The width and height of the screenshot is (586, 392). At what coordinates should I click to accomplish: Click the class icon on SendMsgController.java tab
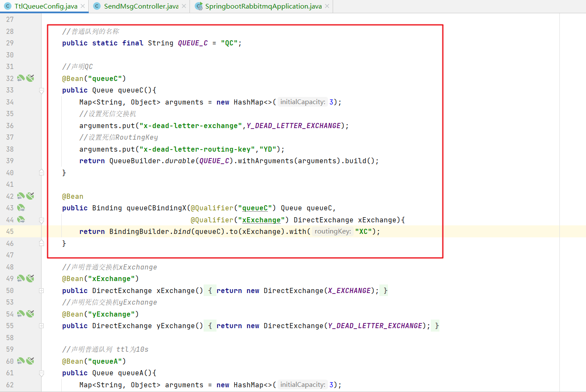point(97,6)
